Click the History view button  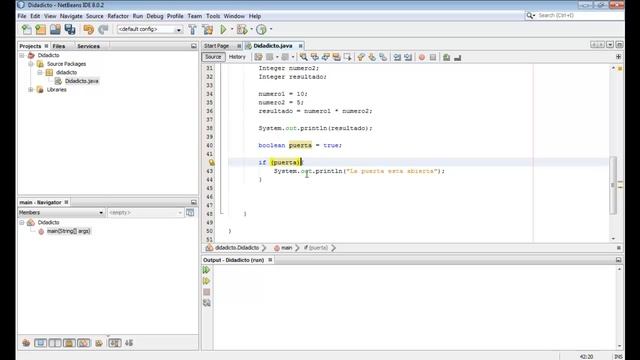pos(237,57)
